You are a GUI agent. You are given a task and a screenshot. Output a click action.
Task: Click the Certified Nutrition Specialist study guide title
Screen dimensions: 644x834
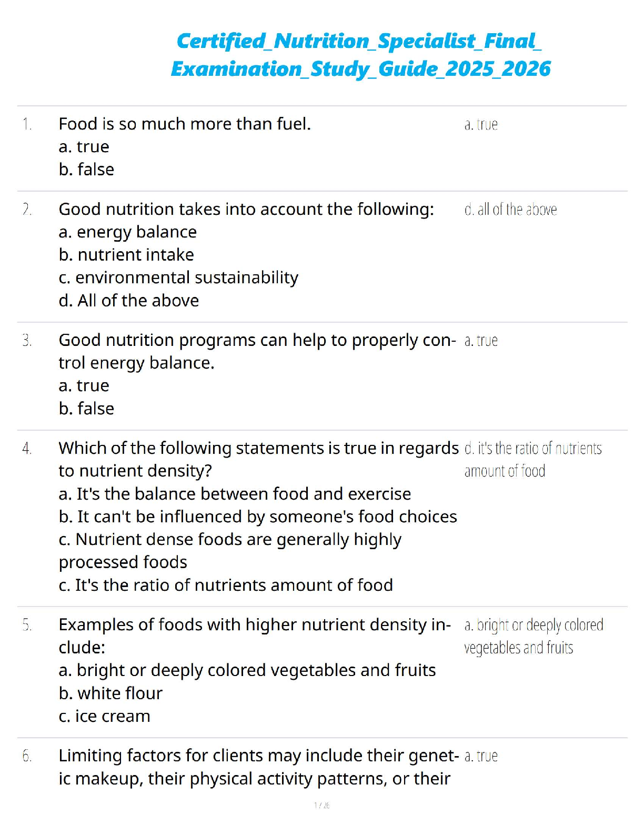point(360,55)
